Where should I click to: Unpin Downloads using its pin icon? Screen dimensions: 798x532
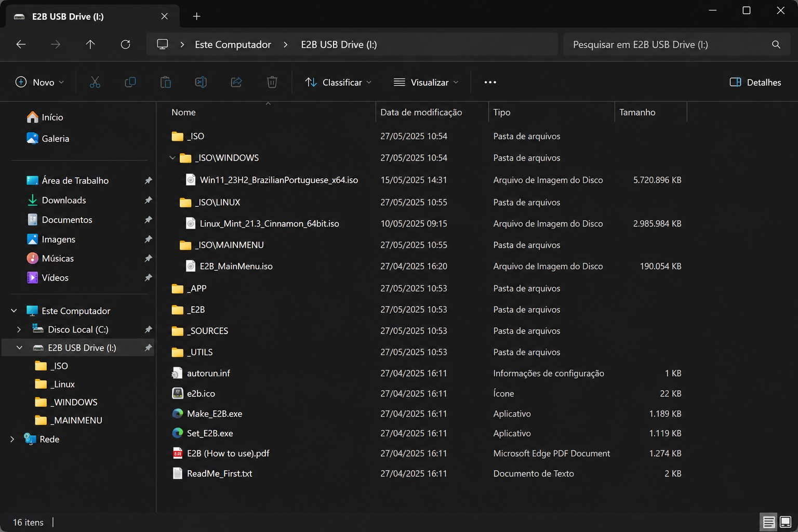148,200
